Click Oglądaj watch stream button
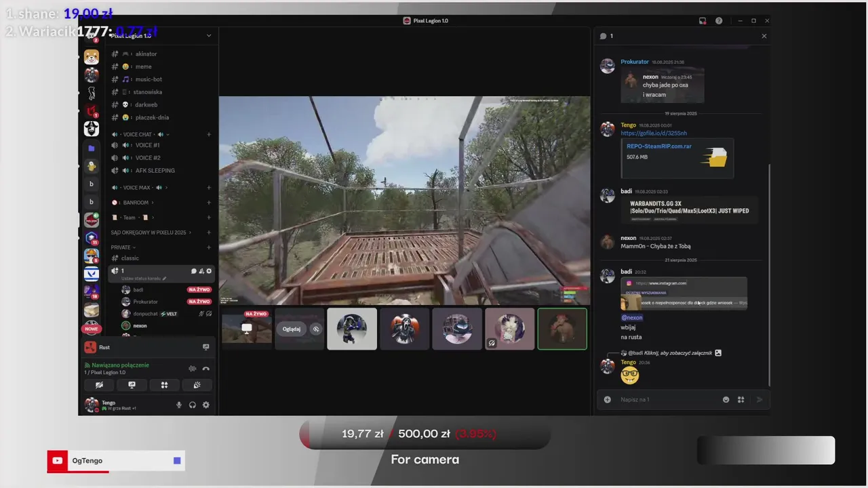The width and height of the screenshot is (868, 488). point(291,329)
